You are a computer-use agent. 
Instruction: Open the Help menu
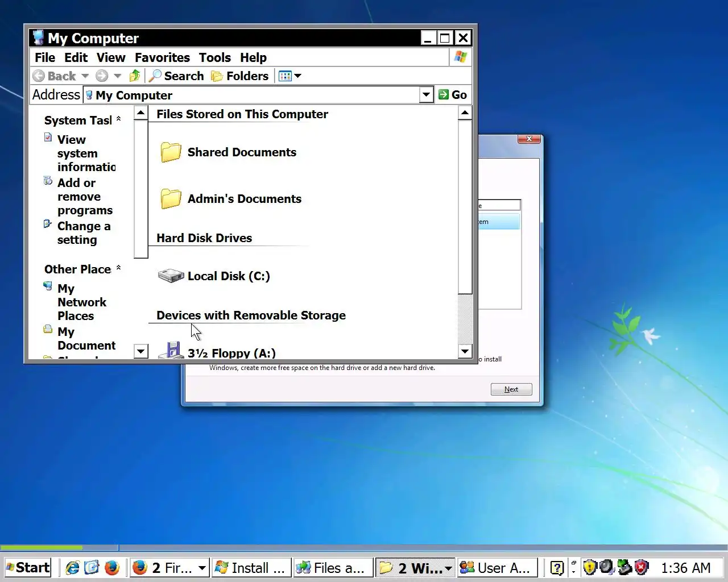point(253,57)
